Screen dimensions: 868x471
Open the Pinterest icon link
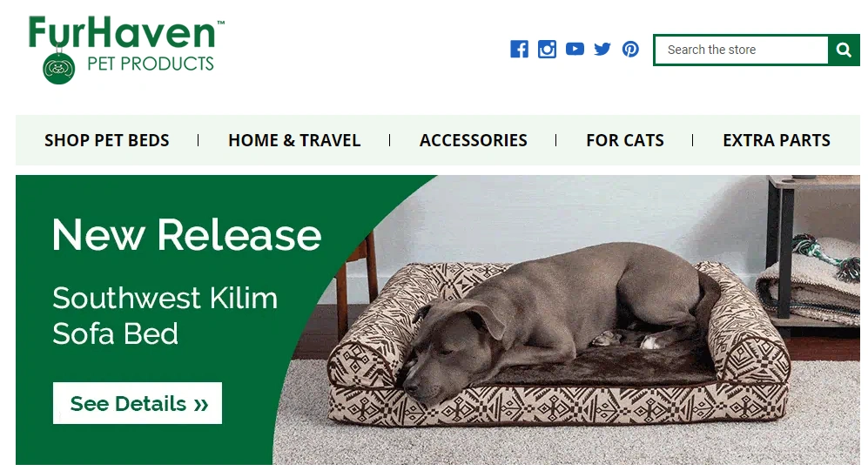pyautogui.click(x=630, y=50)
